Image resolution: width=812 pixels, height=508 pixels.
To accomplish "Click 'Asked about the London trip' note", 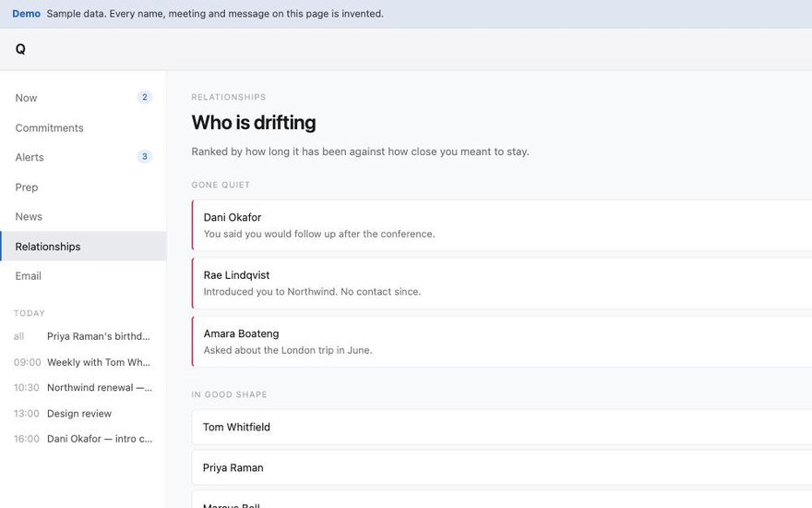I will coord(288,350).
